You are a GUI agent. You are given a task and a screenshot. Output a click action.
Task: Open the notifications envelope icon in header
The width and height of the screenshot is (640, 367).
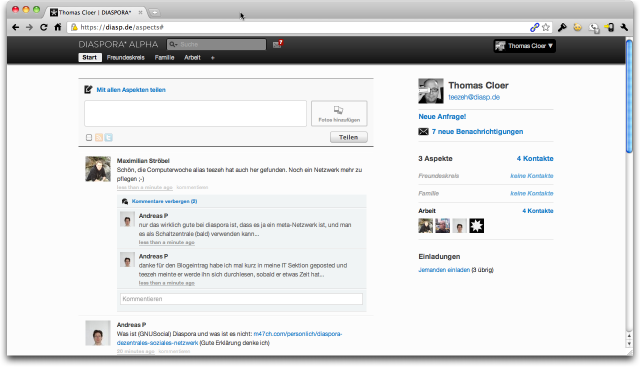(278, 44)
